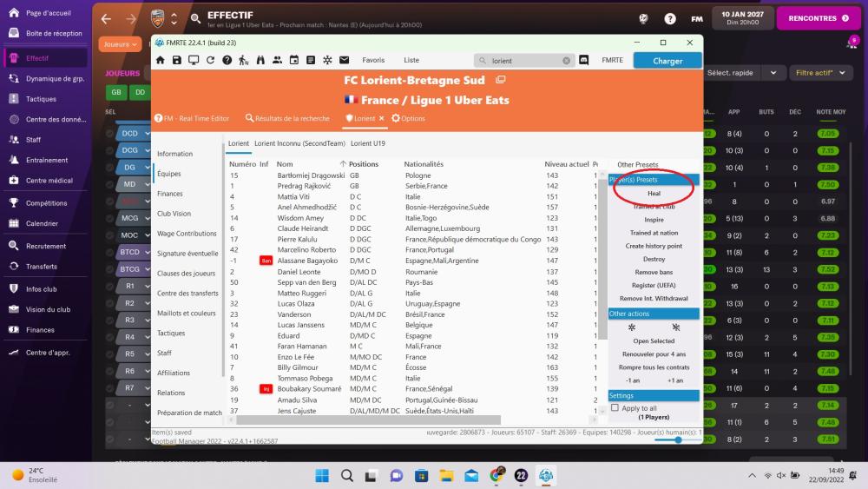Open the Discord icon next to search

pos(584,61)
